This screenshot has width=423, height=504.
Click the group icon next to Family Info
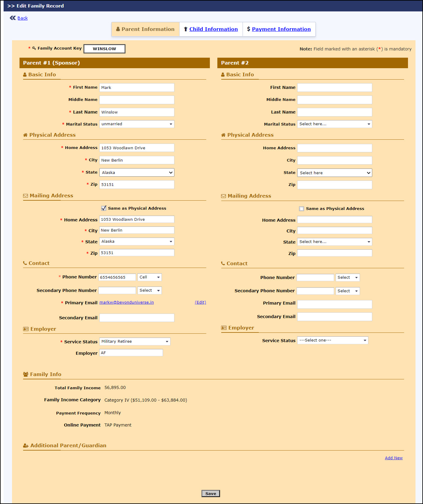coord(26,374)
